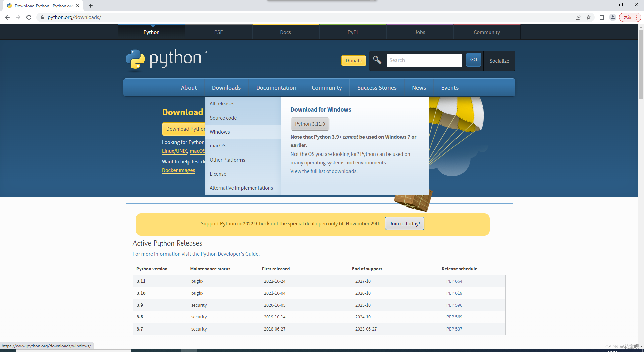Click the browser back arrow
The image size is (644, 352).
[x=7, y=17]
